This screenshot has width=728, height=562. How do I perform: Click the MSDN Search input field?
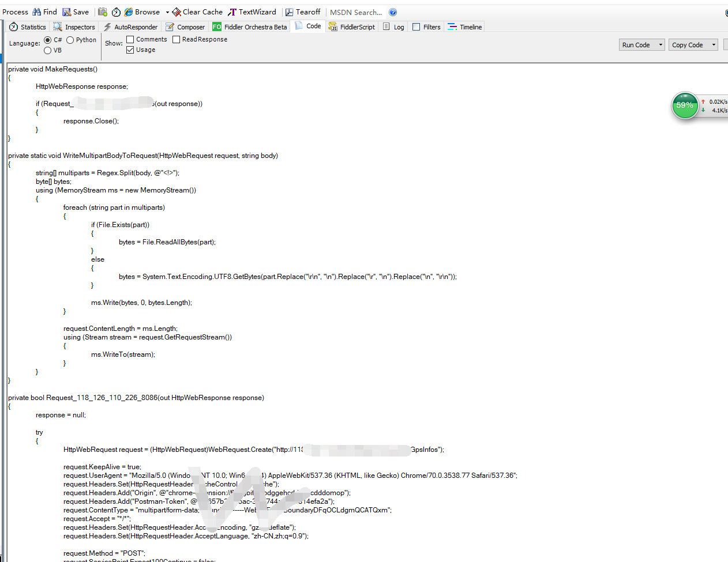tap(355, 12)
